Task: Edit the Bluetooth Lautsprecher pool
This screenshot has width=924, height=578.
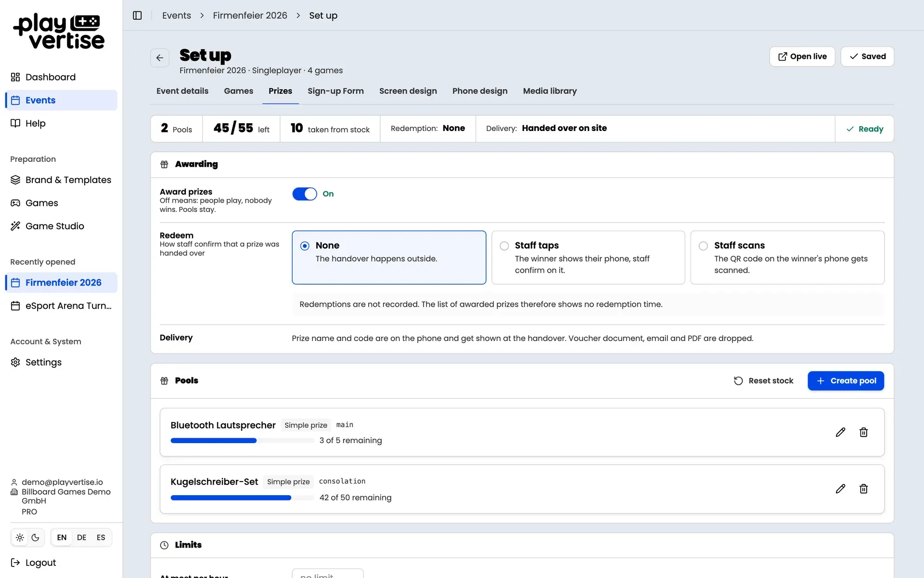Action: tap(840, 432)
